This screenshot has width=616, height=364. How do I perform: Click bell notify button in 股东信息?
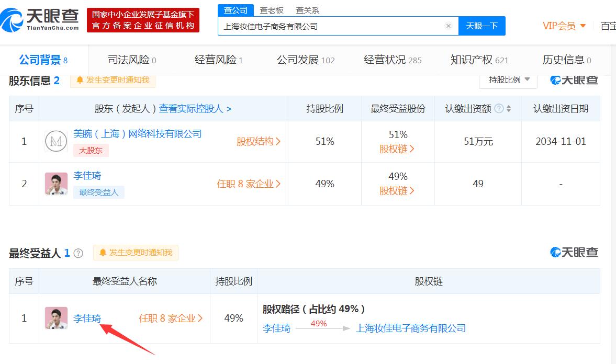click(113, 80)
